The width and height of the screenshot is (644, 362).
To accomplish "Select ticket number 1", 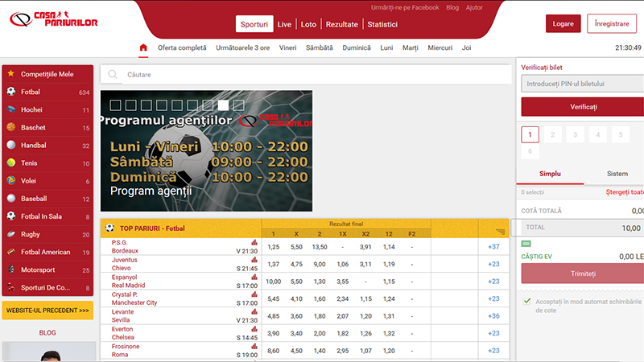I will (x=530, y=134).
